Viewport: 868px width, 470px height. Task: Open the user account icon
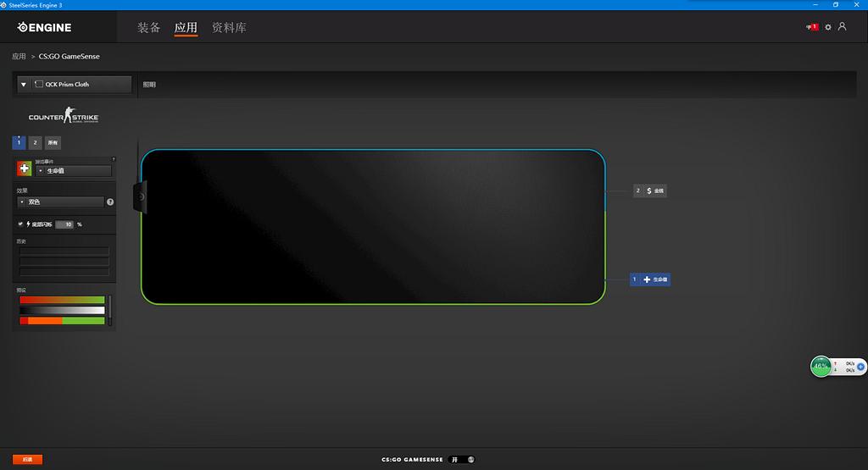pos(842,26)
